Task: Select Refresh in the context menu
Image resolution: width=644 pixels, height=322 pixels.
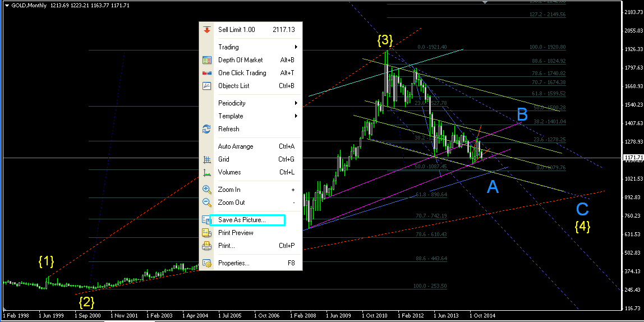Action: point(251,129)
